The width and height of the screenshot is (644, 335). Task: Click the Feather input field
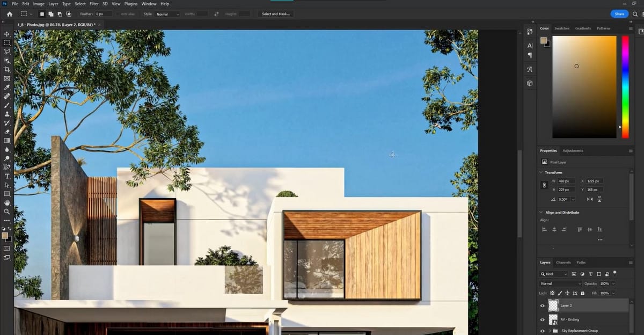103,14
